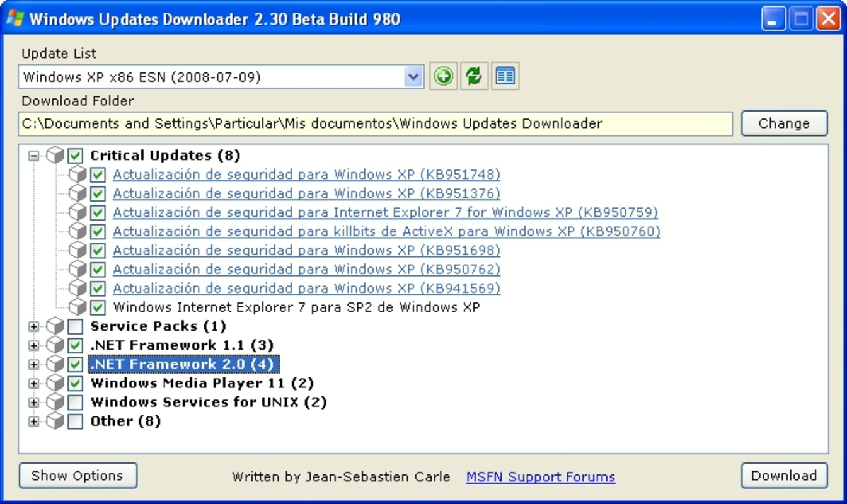The image size is (847, 504).
Task: Click the green add update list icon
Action: [x=444, y=77]
